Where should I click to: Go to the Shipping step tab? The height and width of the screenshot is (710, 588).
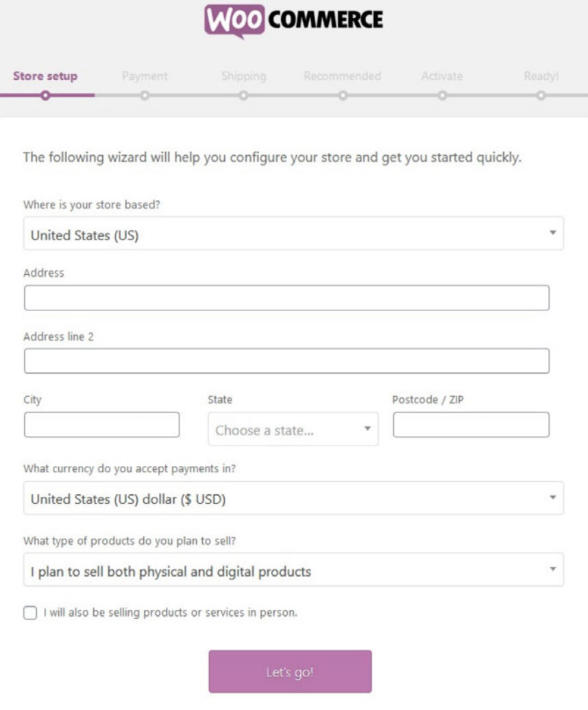(x=243, y=76)
